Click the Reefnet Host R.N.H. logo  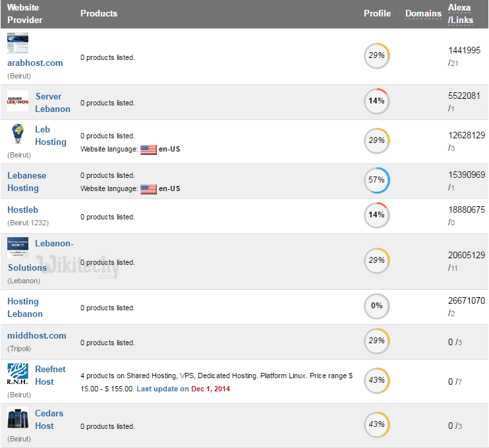(18, 374)
